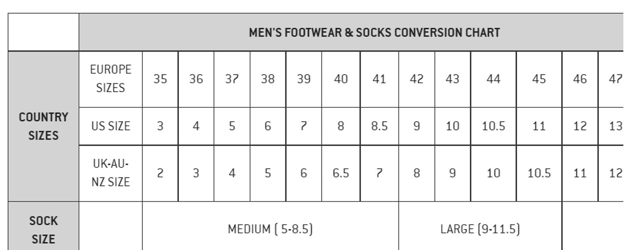Select Europe size 40 cell
The width and height of the screenshot is (644, 250).
pyautogui.click(x=341, y=79)
